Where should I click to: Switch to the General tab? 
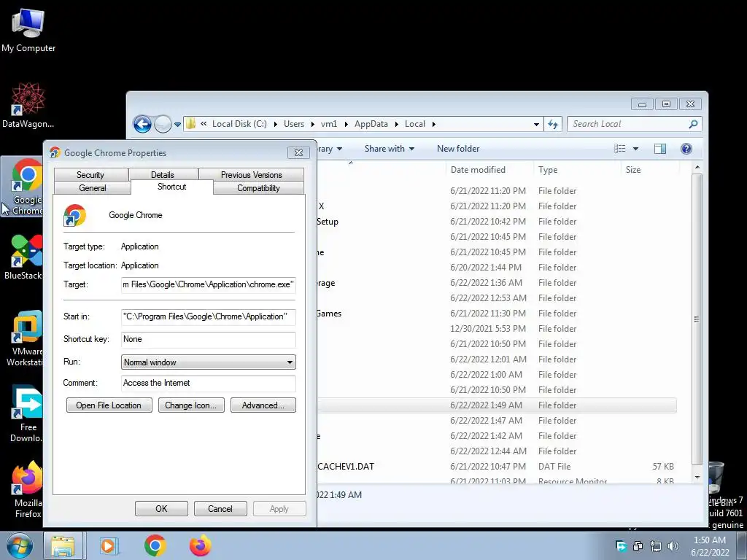[93, 188]
